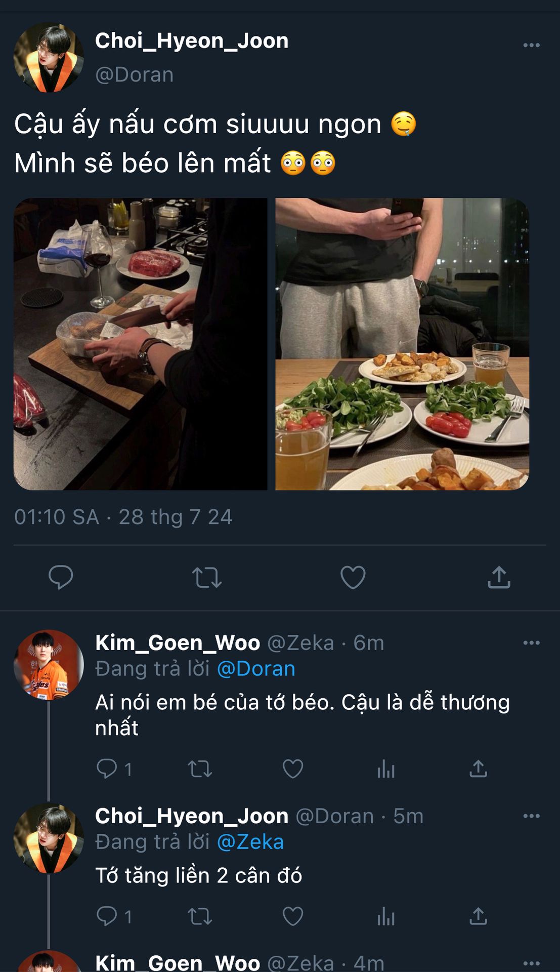Share Zeka's 6m reply
This screenshot has width=560, height=972.
[478, 769]
